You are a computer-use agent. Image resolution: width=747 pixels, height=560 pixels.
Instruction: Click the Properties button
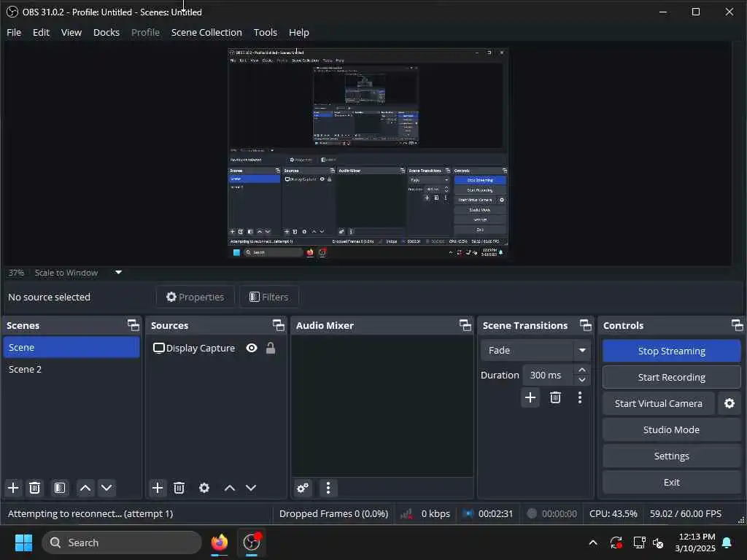(x=196, y=297)
